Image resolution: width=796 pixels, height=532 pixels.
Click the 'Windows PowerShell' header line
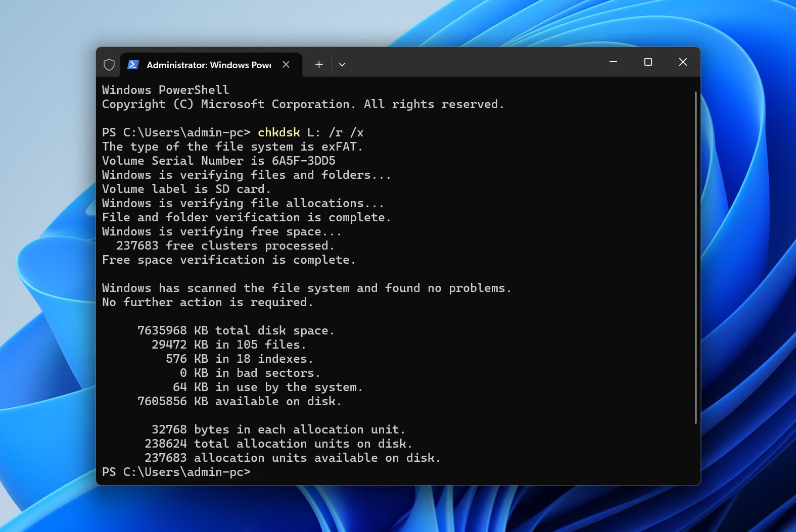point(166,90)
